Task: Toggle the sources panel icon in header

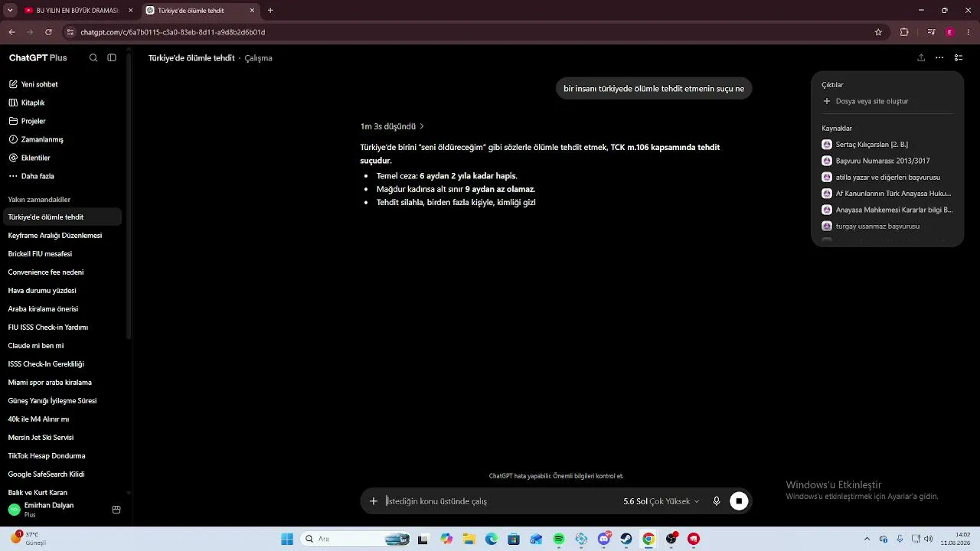Action: [x=959, y=58]
